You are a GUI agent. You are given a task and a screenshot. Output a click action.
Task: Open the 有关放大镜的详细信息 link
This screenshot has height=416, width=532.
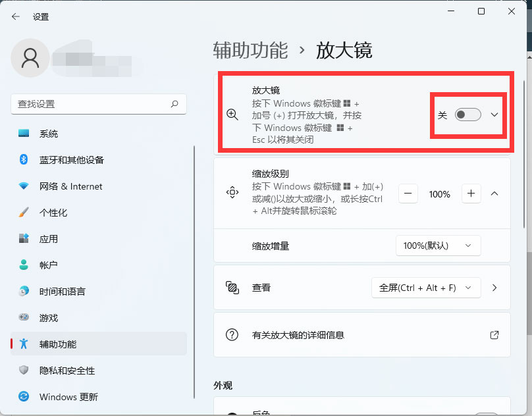click(x=494, y=335)
